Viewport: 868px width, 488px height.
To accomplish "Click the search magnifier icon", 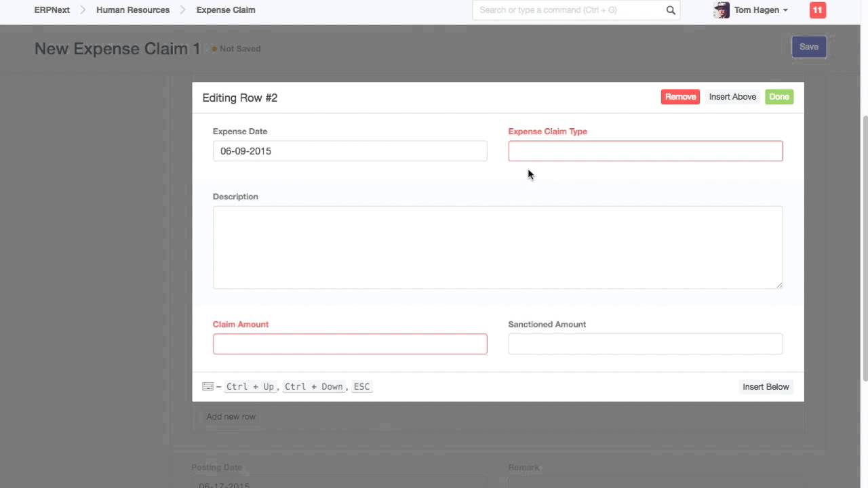I will 671,10.
